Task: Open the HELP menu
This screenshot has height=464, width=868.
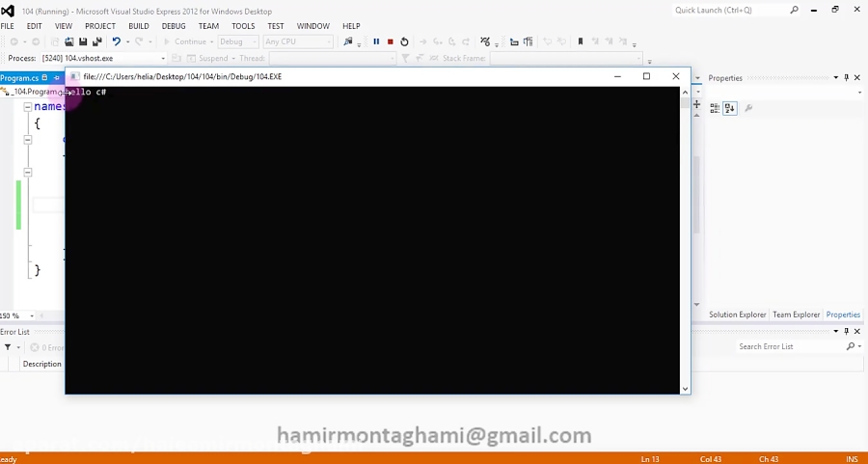Action: (x=351, y=26)
